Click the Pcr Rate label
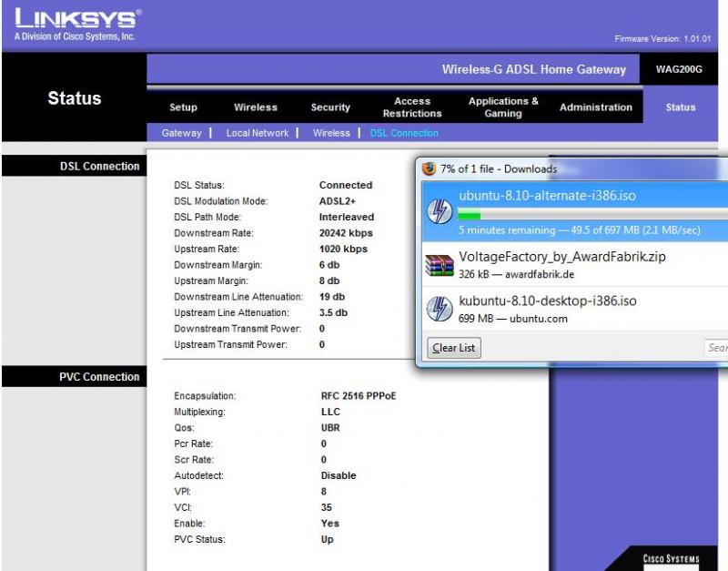Viewport: 728px width, 571px height. pos(194,444)
